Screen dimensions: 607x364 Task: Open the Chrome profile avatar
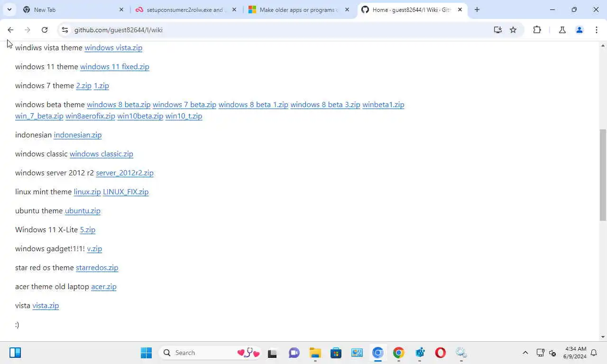pos(579,30)
